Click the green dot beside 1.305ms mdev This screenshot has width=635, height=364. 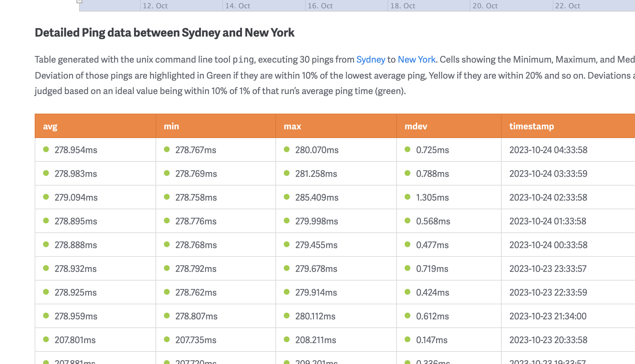407,197
